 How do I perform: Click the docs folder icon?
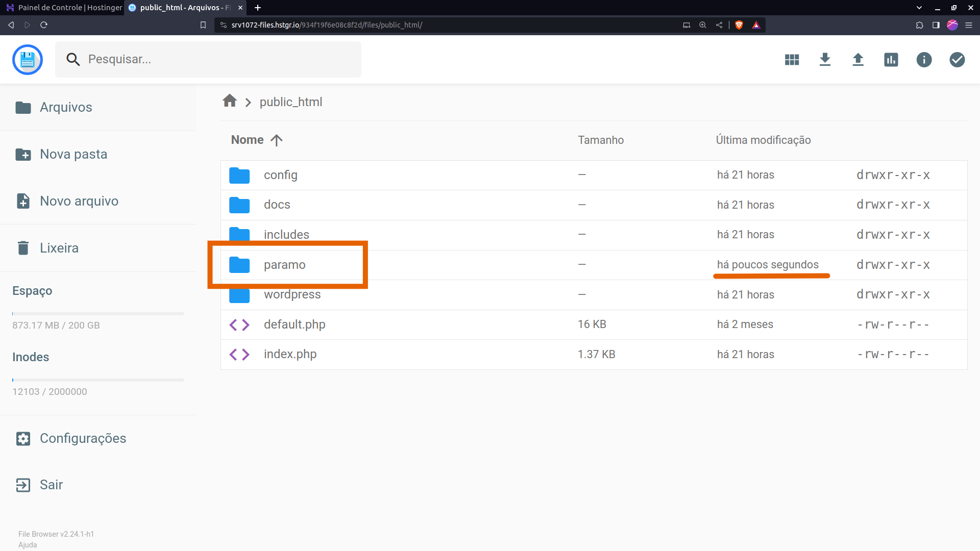click(239, 205)
